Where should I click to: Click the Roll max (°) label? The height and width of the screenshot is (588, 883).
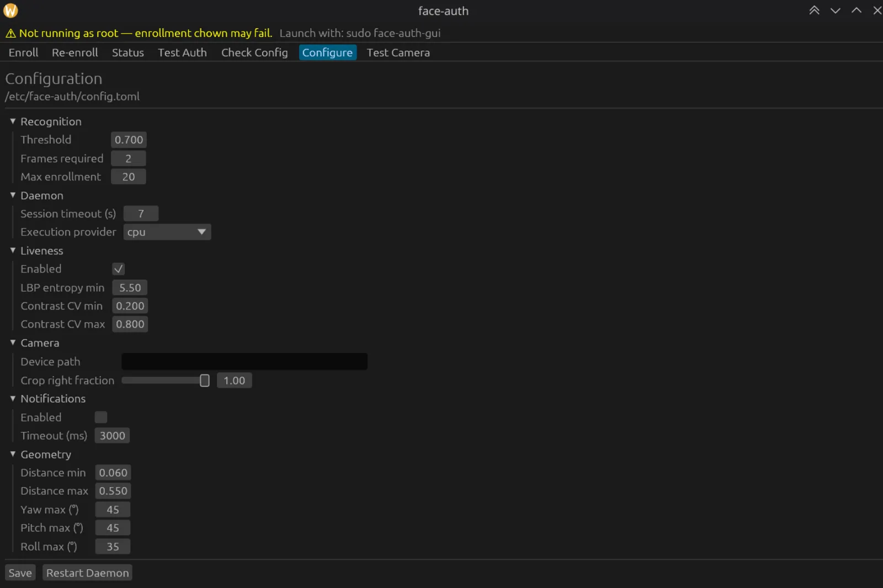click(49, 547)
